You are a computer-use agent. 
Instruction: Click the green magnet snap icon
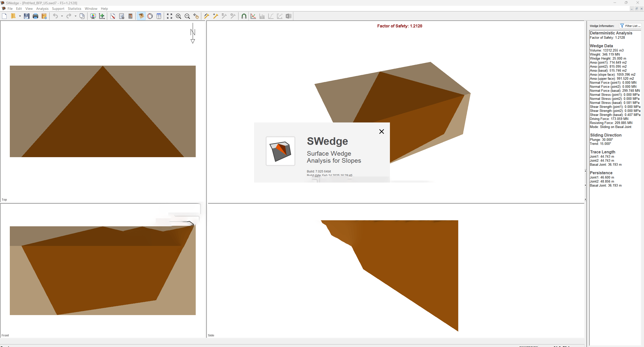coord(244,16)
